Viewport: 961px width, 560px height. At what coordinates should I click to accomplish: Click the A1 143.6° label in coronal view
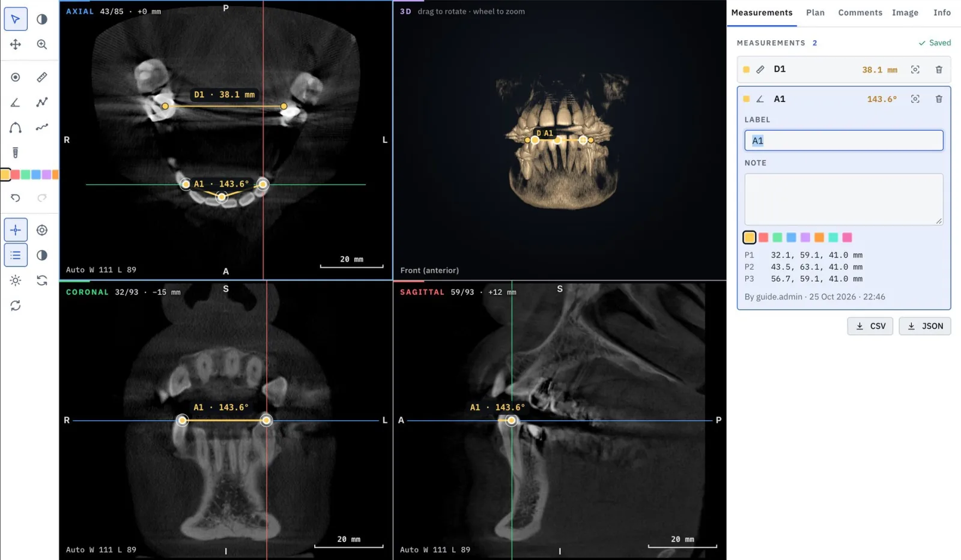click(221, 408)
